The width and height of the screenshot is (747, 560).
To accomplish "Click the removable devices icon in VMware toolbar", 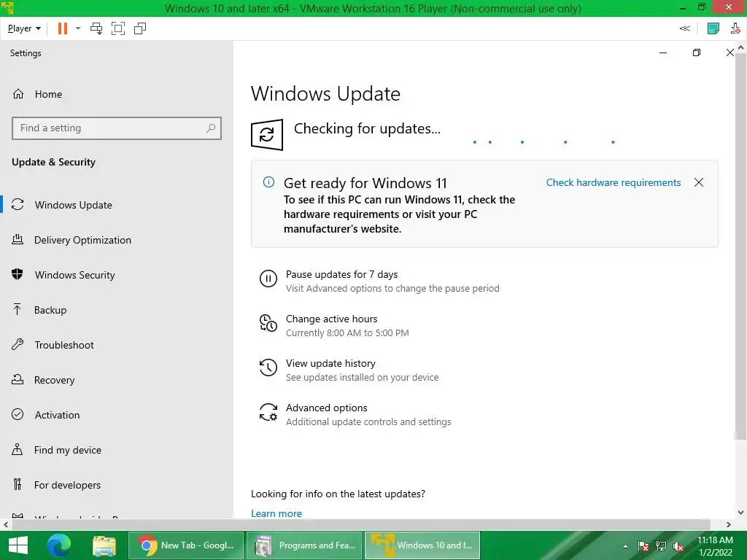I will tap(735, 28).
